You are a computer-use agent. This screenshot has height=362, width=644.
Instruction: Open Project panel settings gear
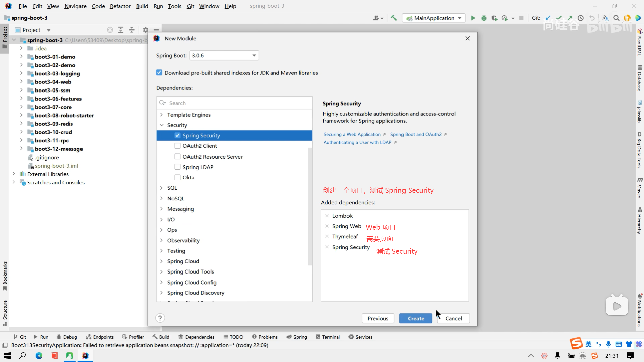[x=145, y=30]
